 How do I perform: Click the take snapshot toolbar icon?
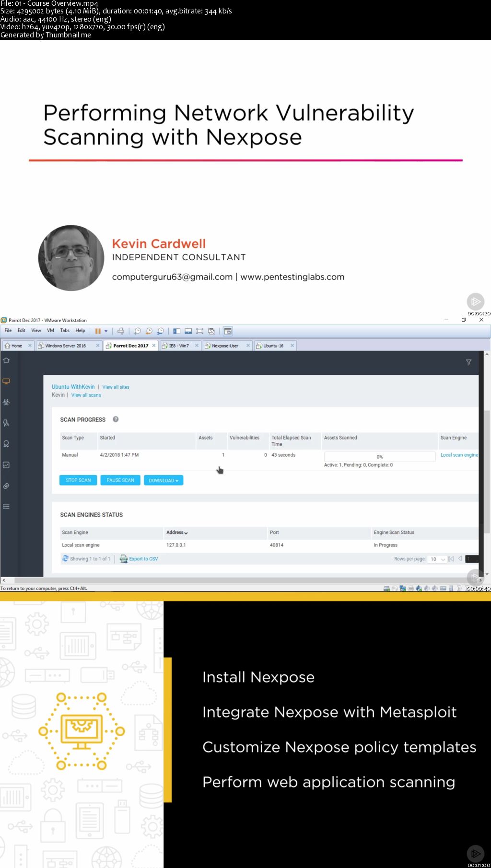tap(138, 331)
